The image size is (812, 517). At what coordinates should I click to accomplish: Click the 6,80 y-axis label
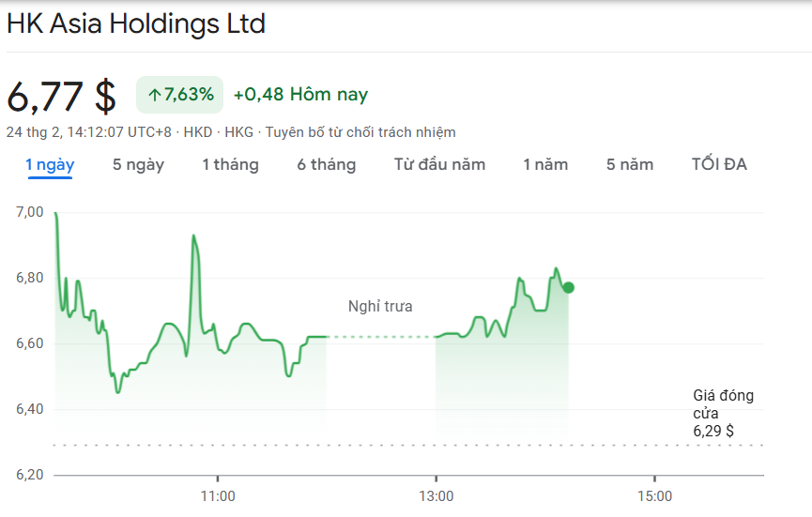(x=30, y=278)
